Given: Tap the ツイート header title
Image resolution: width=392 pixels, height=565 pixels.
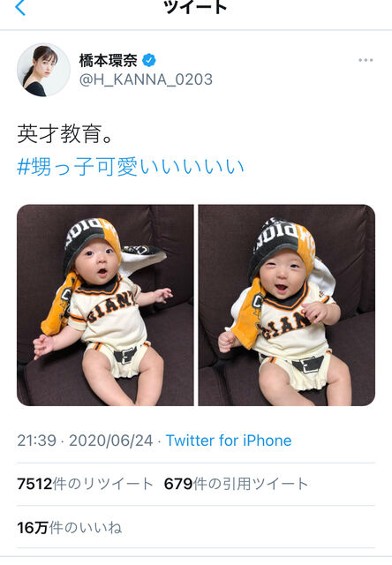Looking at the screenshot, I should (195, 7).
